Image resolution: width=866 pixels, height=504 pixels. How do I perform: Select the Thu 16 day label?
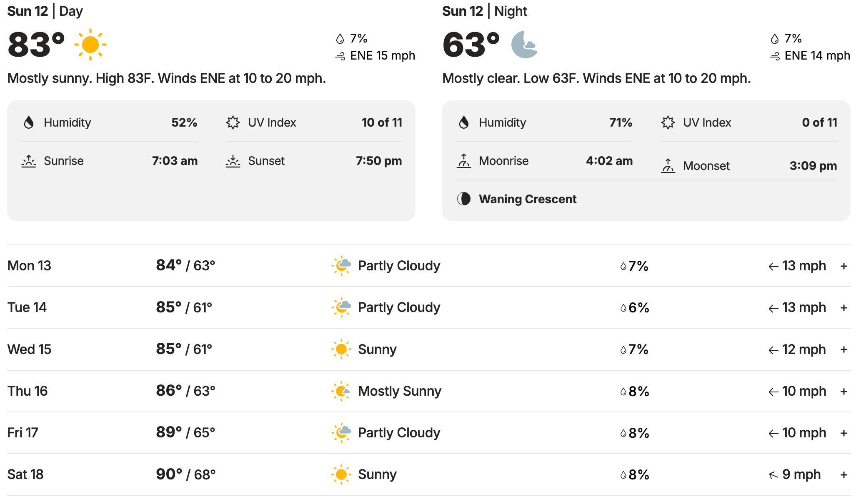[28, 391]
